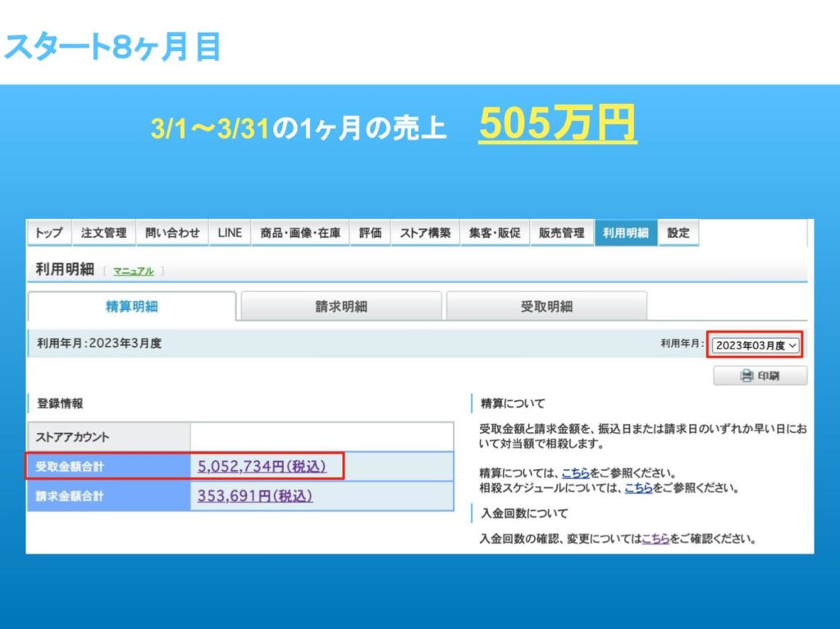Open the 注文管理 menu
This screenshot has height=629, width=840.
pyautogui.click(x=103, y=233)
